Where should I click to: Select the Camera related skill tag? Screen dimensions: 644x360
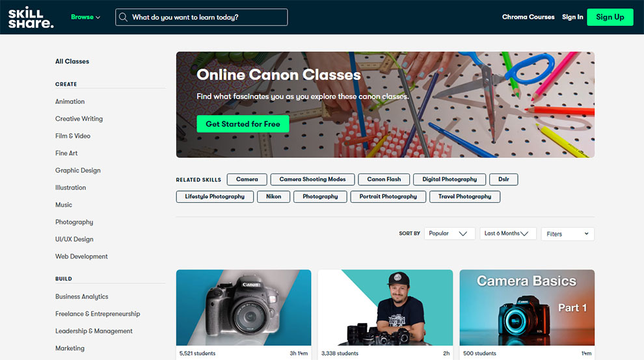pos(247,179)
